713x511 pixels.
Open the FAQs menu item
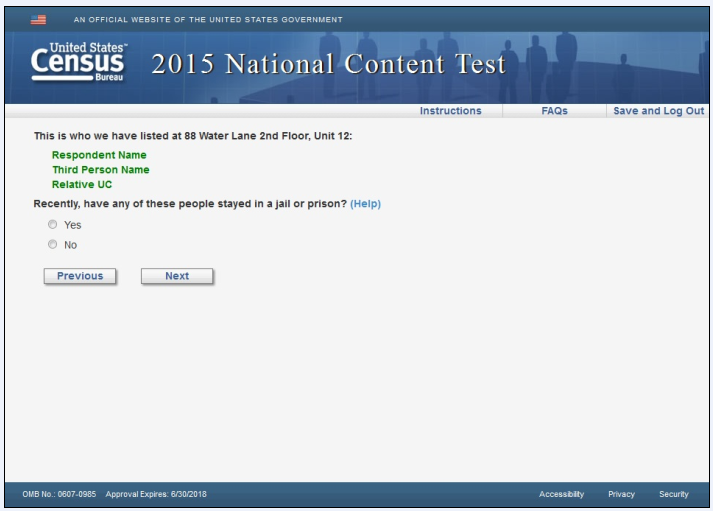click(x=554, y=111)
